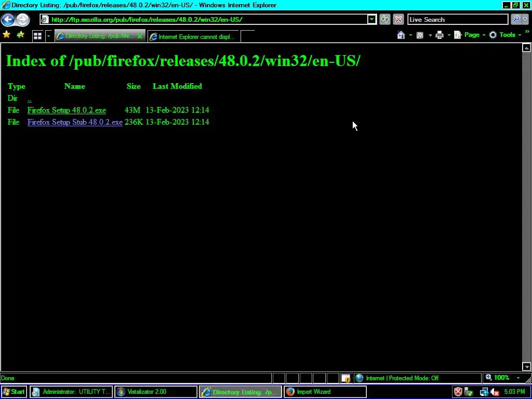Image resolution: width=532 pixels, height=399 pixels.
Task: Click the 'Protected Mode: Off' status text
Action: click(x=414, y=378)
